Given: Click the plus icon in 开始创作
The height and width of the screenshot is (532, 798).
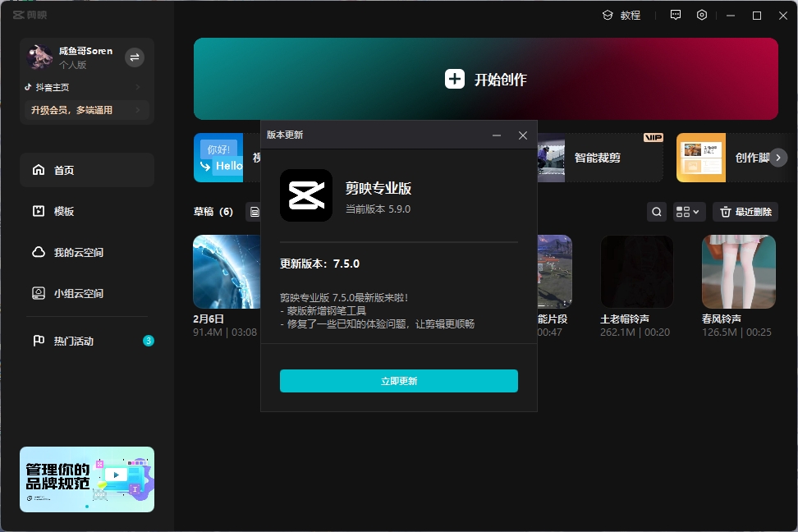Looking at the screenshot, I should (x=455, y=79).
